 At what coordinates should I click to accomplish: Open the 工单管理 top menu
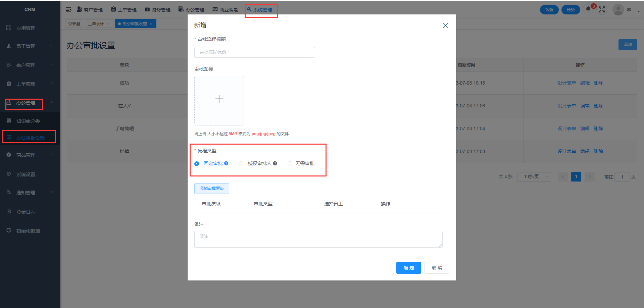[x=124, y=10]
